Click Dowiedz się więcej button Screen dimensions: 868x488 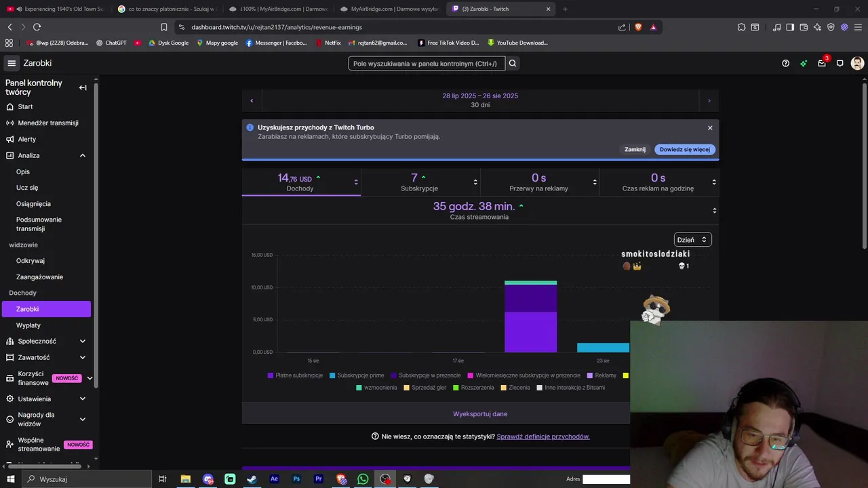[x=685, y=149]
